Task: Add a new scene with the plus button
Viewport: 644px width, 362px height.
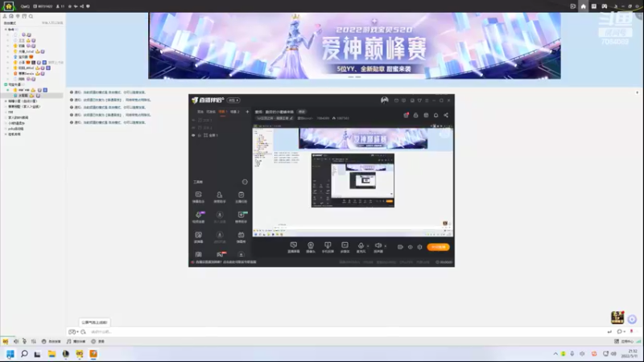Action: (x=247, y=112)
